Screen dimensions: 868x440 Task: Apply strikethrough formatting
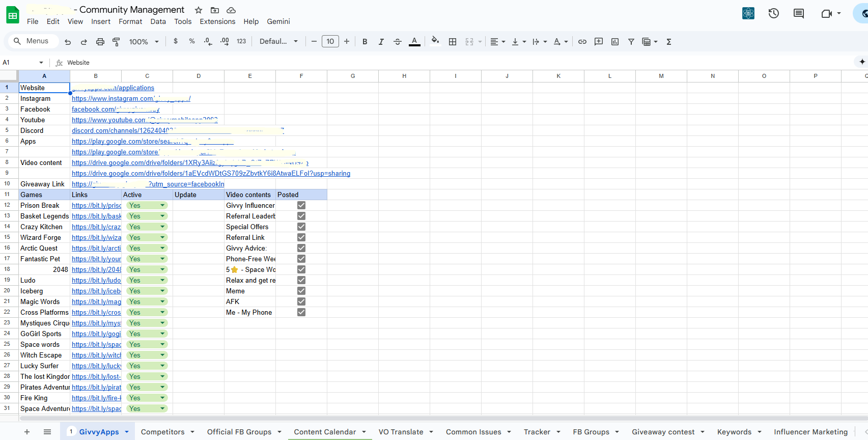point(398,42)
